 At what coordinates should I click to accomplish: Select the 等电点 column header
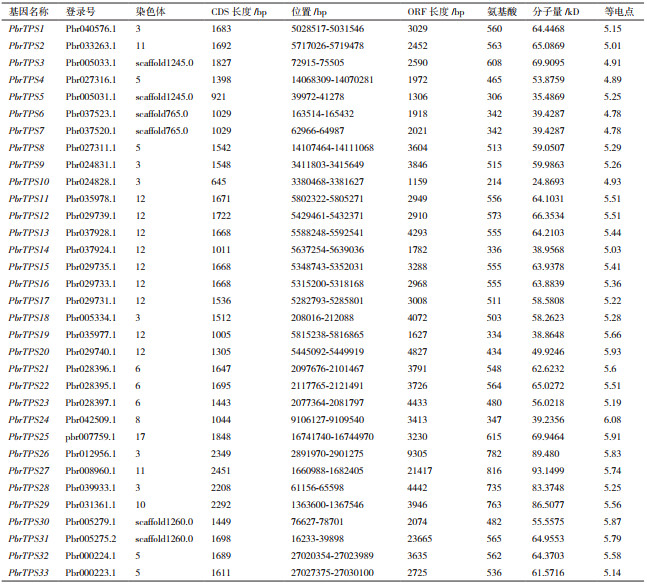point(618,12)
